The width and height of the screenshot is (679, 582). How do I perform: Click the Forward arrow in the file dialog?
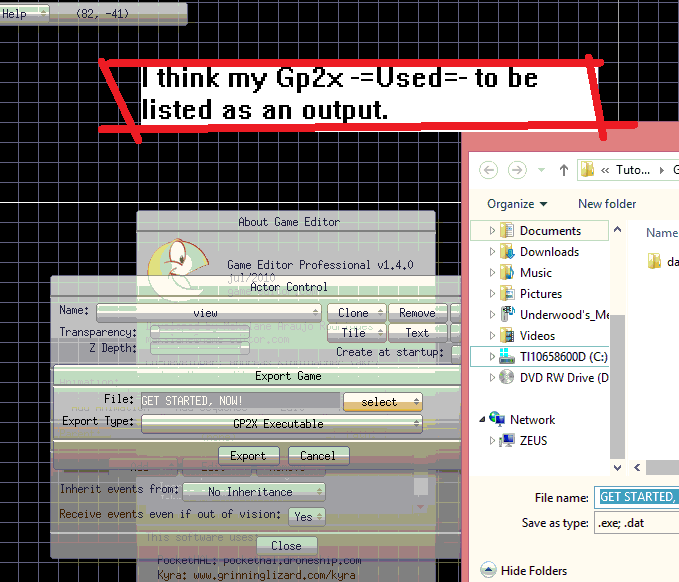coord(517,170)
